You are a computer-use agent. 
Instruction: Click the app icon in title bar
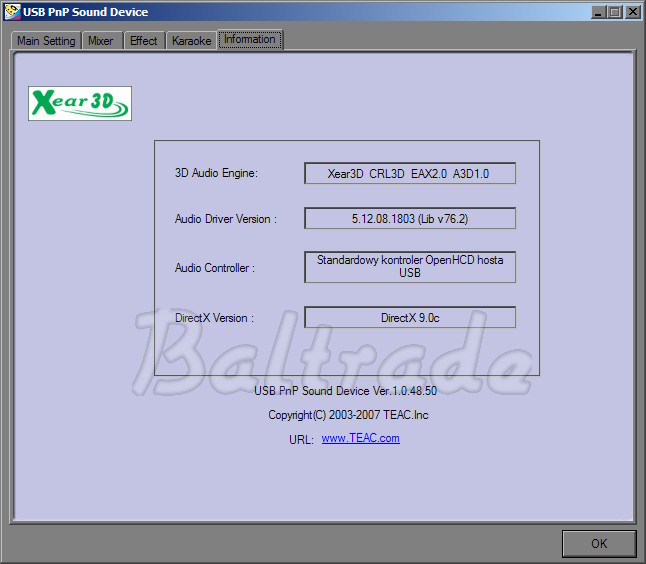click(12, 12)
